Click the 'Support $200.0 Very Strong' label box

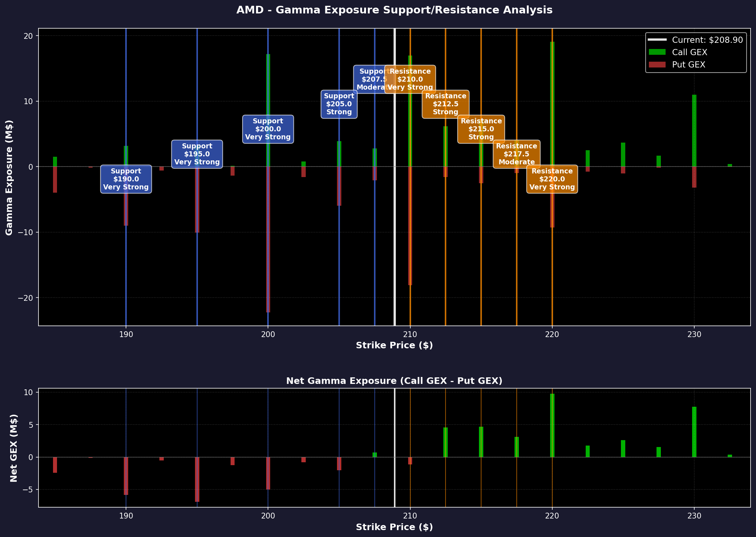click(x=268, y=129)
